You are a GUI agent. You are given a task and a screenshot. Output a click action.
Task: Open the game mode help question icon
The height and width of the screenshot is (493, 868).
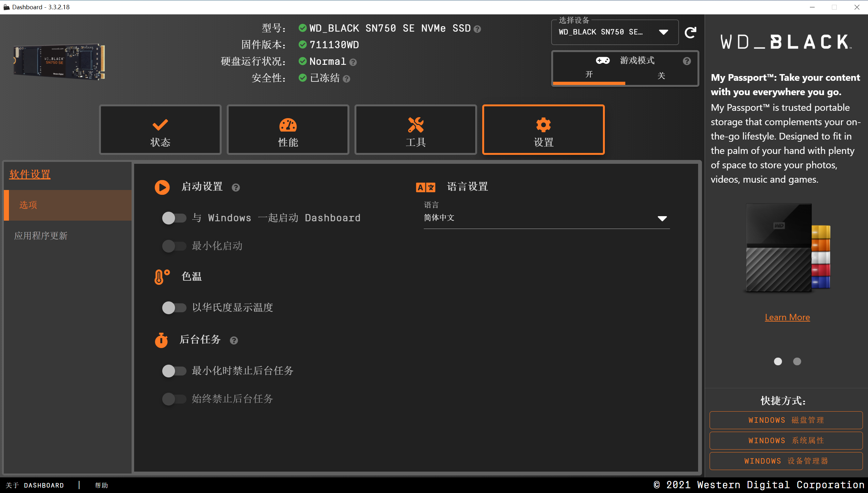pyautogui.click(x=687, y=61)
